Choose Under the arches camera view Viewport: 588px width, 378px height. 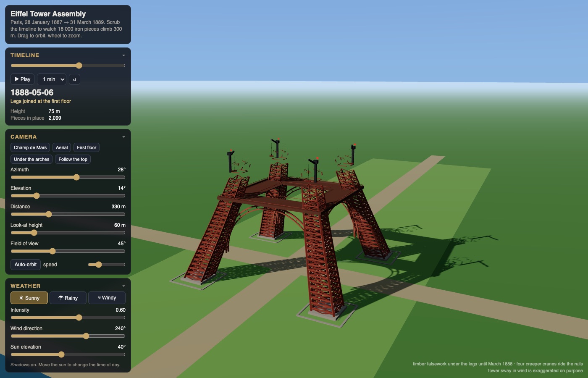[x=31, y=159]
